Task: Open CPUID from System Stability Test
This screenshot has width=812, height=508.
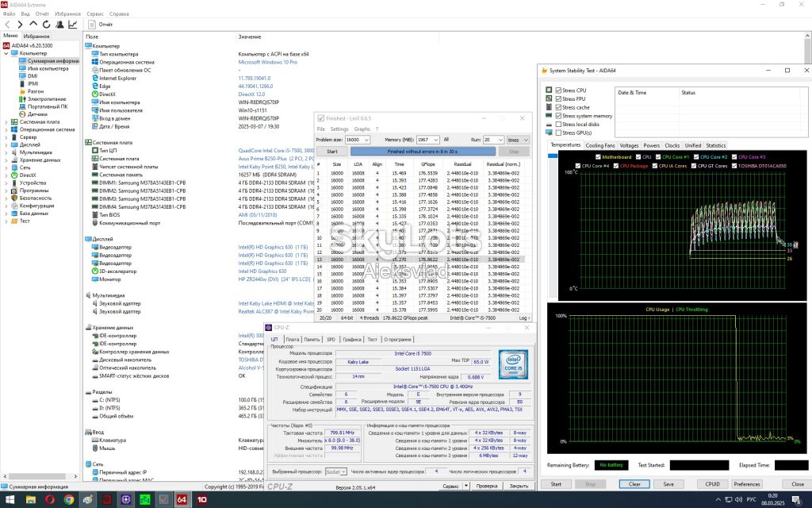Action: click(712, 484)
